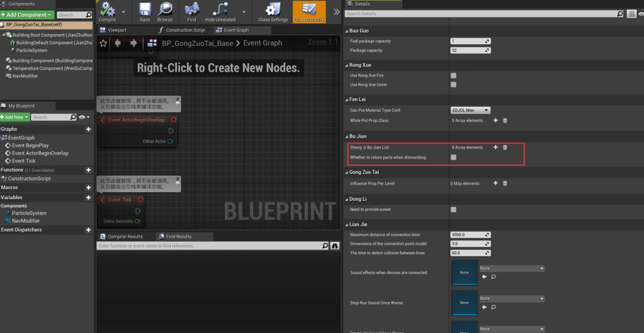Viewport: 644px width, 333px height.
Task: Open Add Component dropdown
Action: click(27, 15)
